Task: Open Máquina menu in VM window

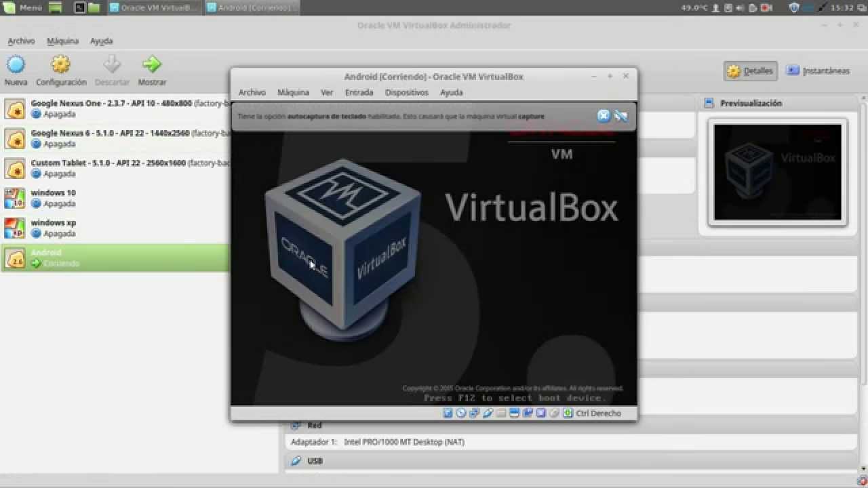Action: (293, 92)
